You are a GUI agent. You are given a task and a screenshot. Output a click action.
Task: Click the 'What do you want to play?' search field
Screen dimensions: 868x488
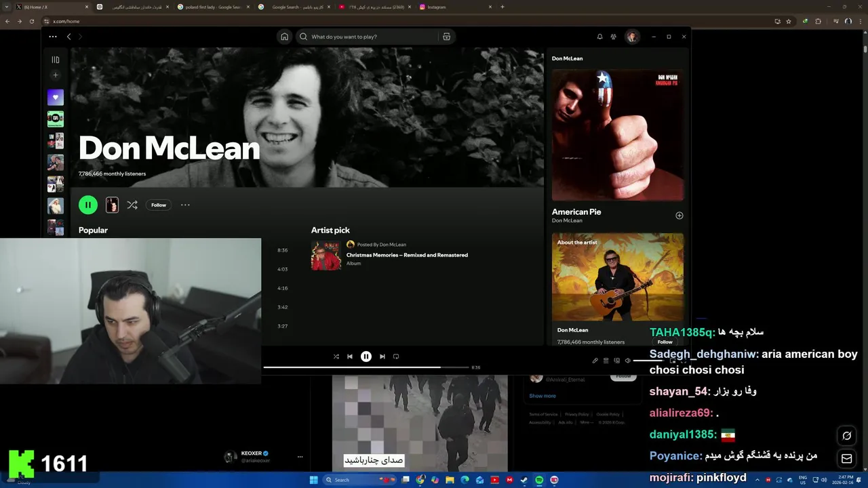366,37
